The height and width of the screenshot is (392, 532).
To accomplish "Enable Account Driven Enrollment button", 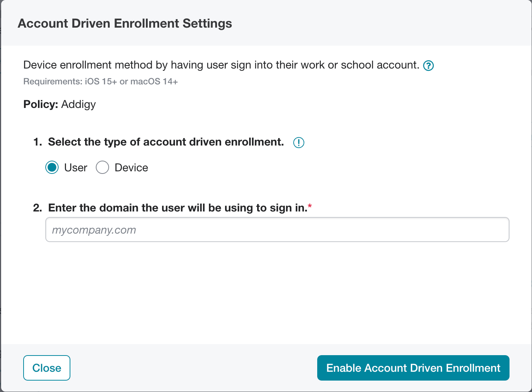I will tap(413, 368).
